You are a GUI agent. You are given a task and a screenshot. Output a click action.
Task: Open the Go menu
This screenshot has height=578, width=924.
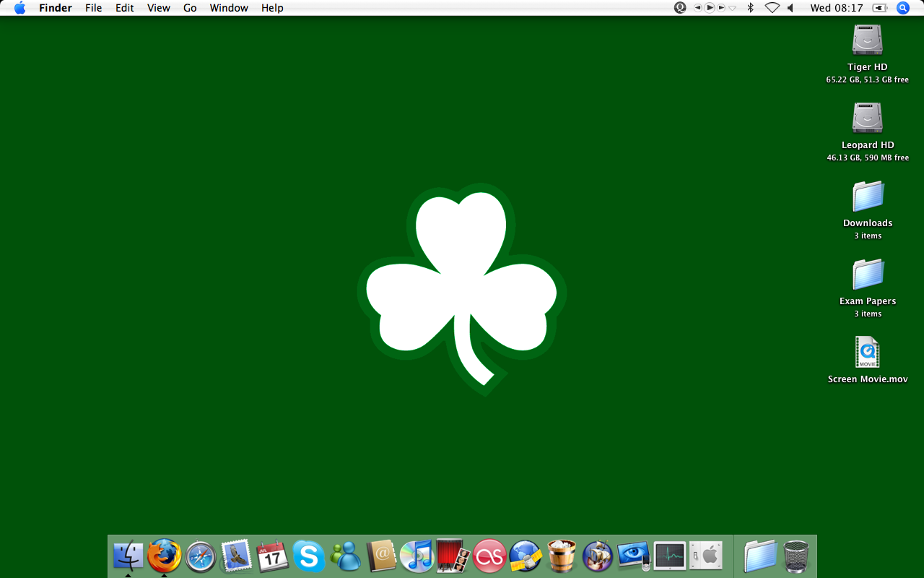[x=190, y=8]
